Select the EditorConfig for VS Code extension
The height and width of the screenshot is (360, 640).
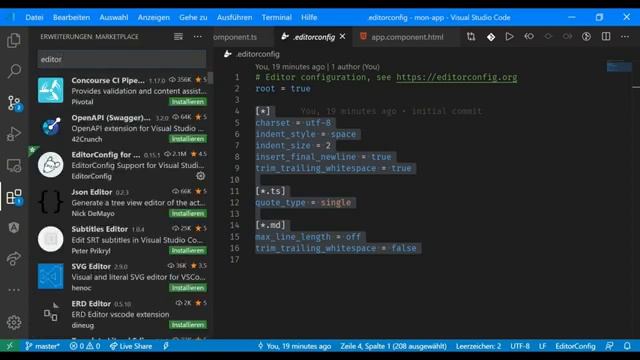122,165
